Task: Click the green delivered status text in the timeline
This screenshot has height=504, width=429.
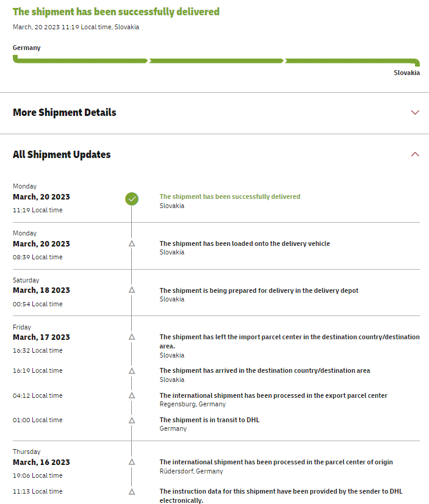Action: [x=229, y=196]
